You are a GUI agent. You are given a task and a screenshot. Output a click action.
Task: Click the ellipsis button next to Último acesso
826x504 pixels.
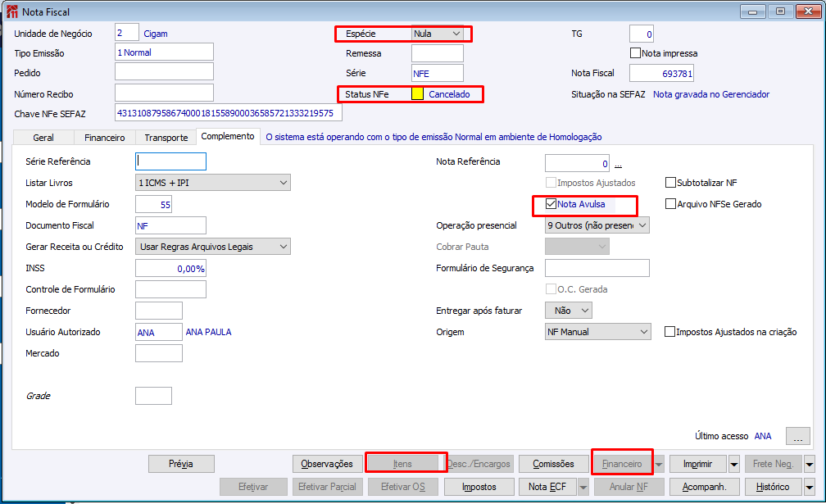tap(797, 436)
